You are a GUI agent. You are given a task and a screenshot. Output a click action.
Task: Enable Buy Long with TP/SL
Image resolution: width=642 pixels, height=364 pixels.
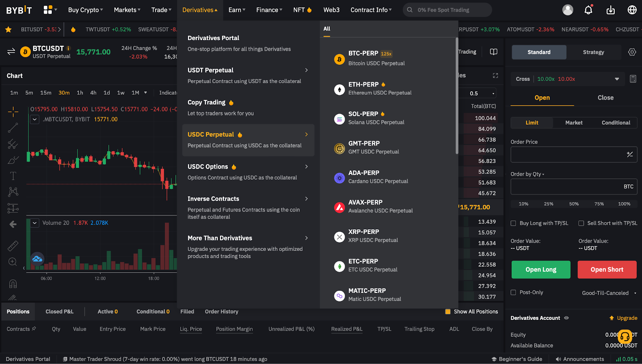point(513,223)
